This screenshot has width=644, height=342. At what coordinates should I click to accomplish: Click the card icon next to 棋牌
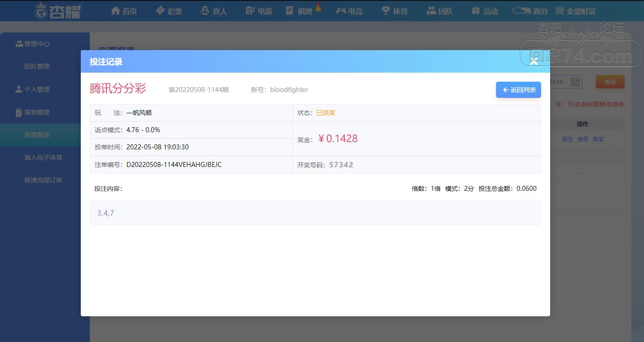[290, 10]
